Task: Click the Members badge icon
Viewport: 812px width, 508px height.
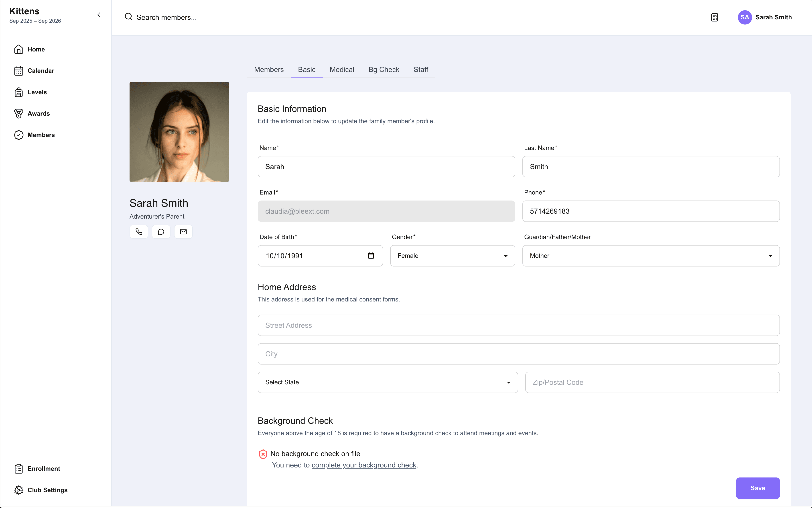Action: (x=19, y=135)
